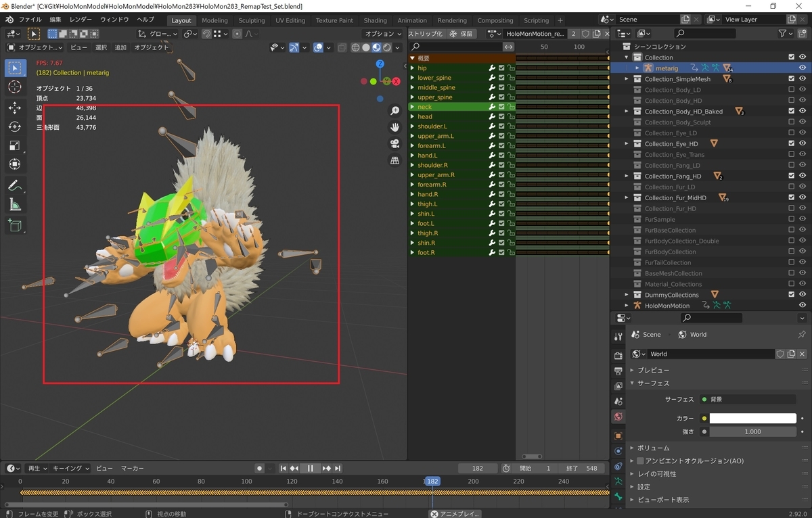Open the Armature data properties tab
Viewport: 812px width, 518px height.
(618, 481)
